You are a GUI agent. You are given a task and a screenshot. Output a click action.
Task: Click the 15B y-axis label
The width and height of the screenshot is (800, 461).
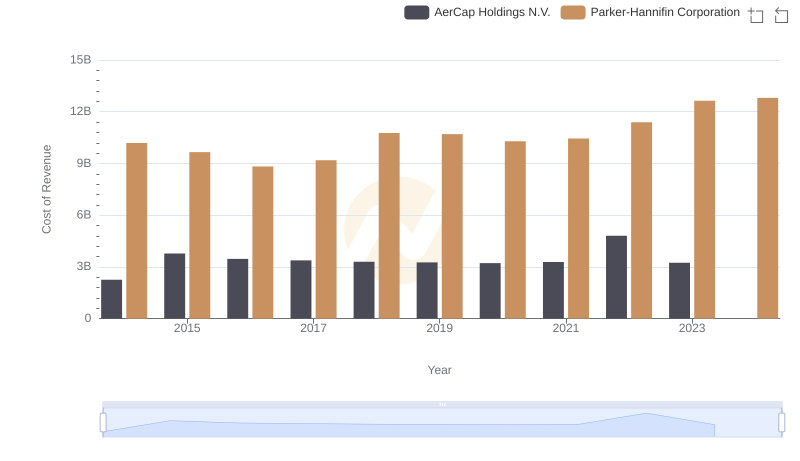(x=81, y=60)
